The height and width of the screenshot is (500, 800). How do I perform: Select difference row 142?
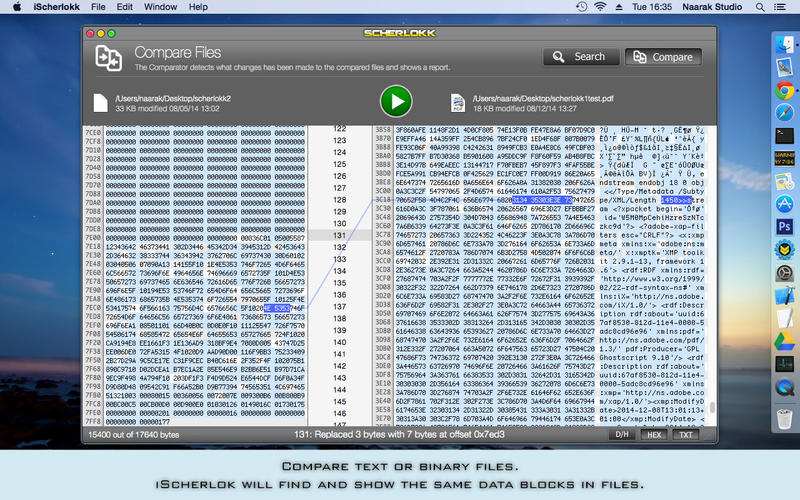(x=340, y=366)
